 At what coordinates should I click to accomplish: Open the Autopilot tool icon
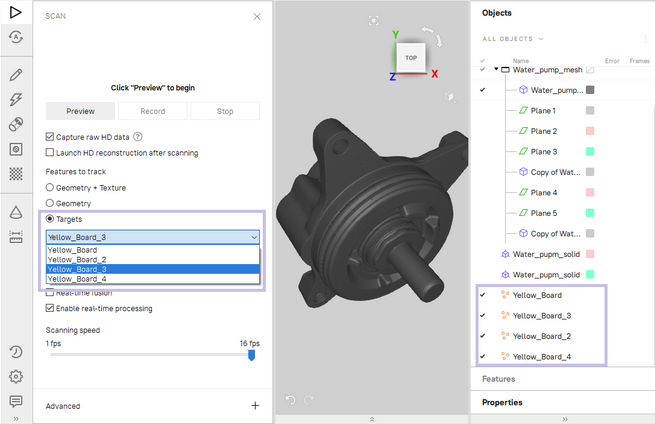(15, 37)
